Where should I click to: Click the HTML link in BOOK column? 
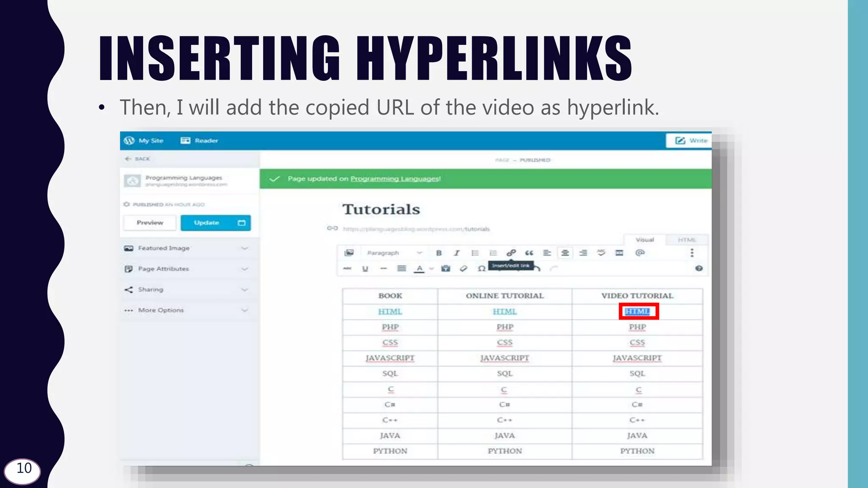coord(390,312)
